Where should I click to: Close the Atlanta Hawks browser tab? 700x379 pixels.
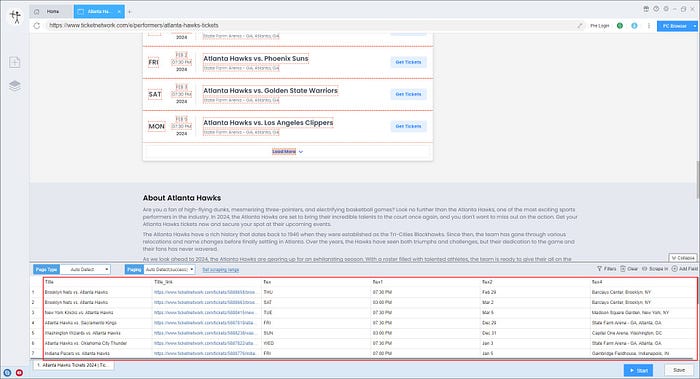(x=119, y=12)
